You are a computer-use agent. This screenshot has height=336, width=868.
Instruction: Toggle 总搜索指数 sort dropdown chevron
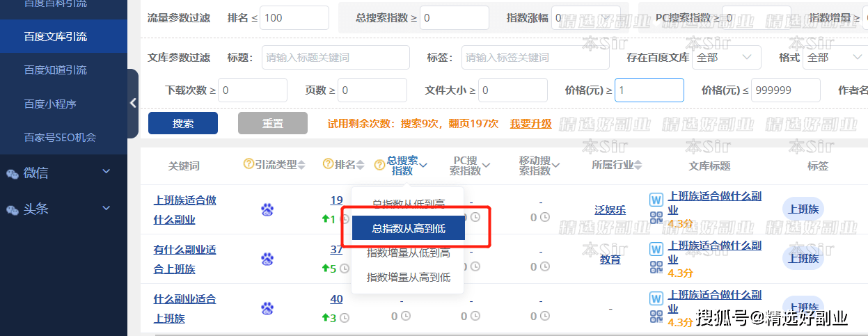423,166
